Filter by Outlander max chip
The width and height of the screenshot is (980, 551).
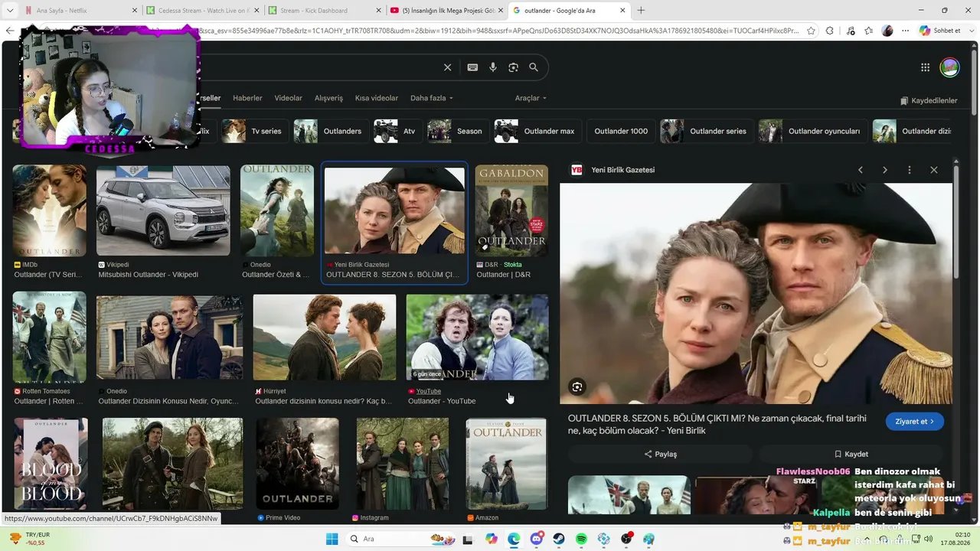[x=538, y=131]
